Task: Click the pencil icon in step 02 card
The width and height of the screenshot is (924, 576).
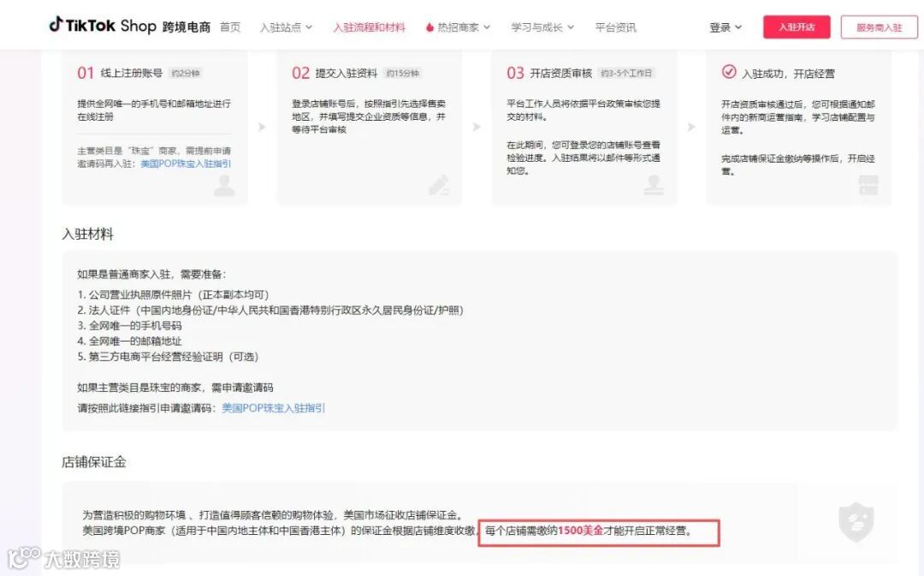Action: (x=439, y=185)
